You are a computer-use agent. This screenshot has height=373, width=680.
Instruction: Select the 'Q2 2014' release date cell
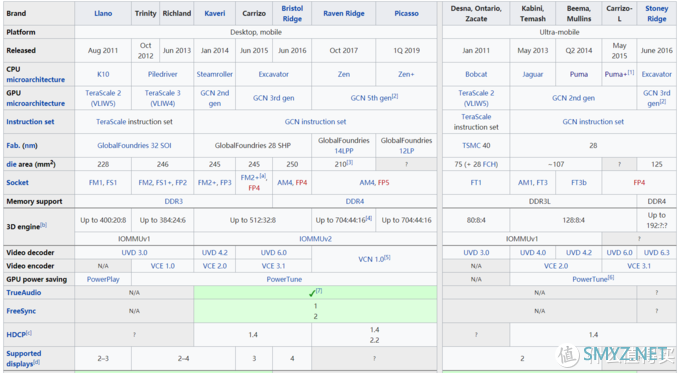click(579, 50)
